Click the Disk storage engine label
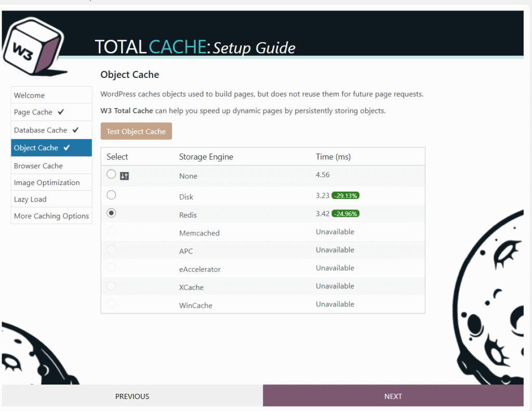The height and width of the screenshot is (411, 532). pos(187,197)
